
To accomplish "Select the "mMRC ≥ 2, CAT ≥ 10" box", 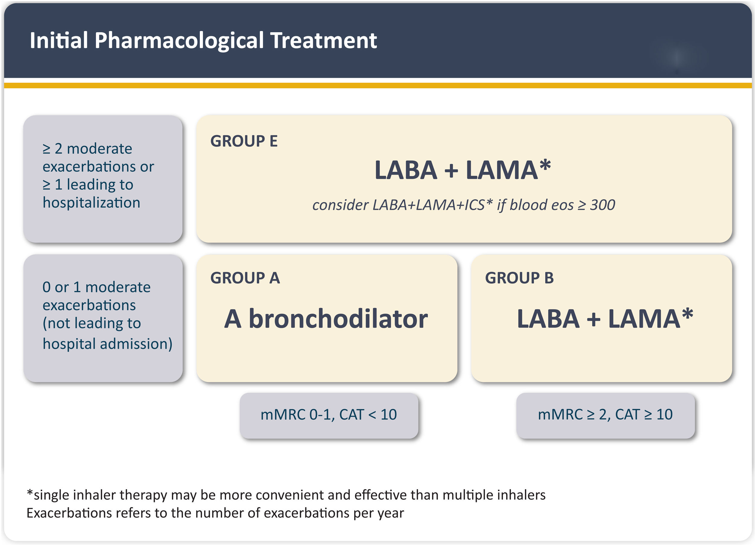I will 605,415.
